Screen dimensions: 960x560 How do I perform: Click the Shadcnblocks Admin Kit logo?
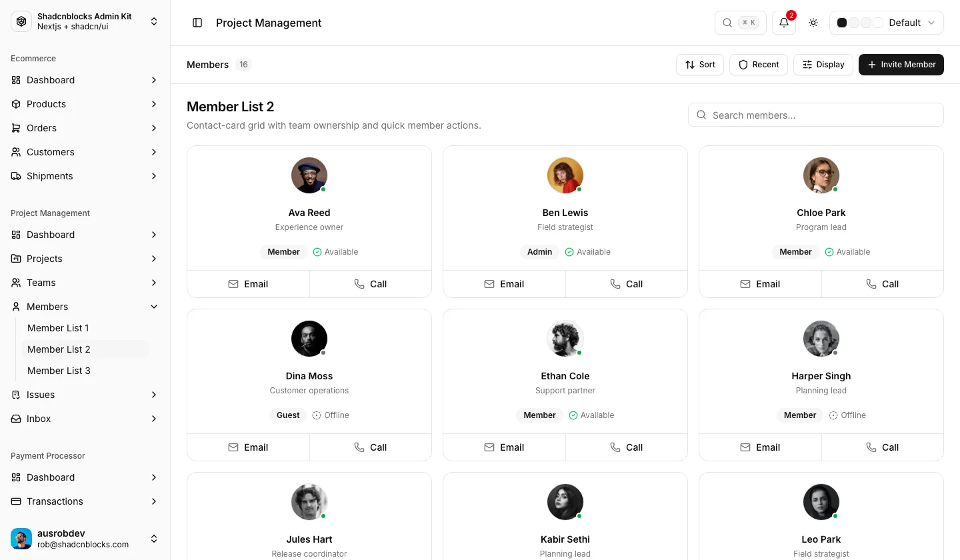pos(21,21)
